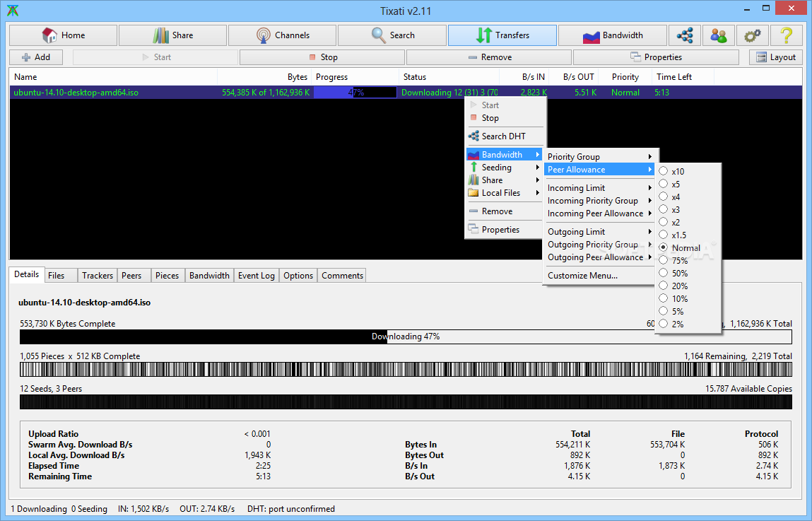Click Bandwidth icon in context menu
Image resolution: width=812 pixels, height=521 pixels.
[x=473, y=154]
